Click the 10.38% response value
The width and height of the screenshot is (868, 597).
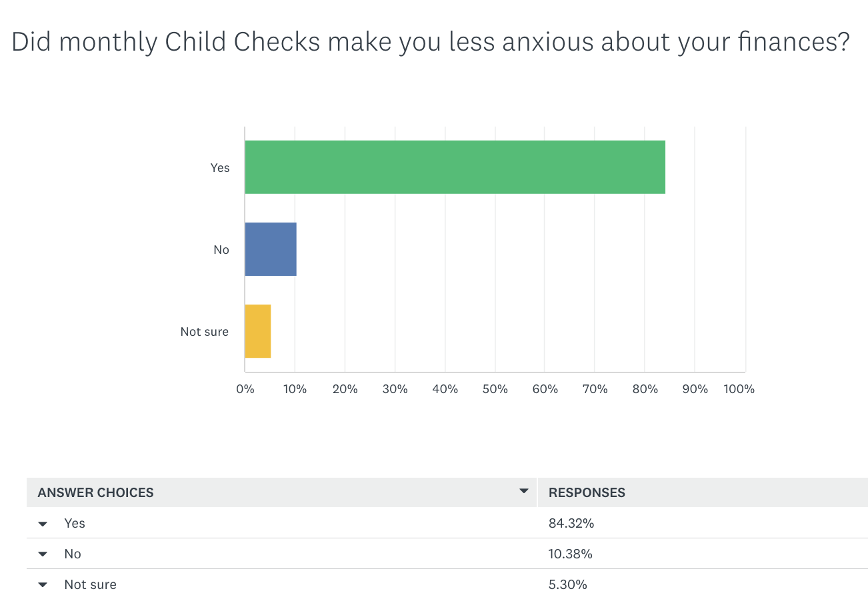coord(571,554)
